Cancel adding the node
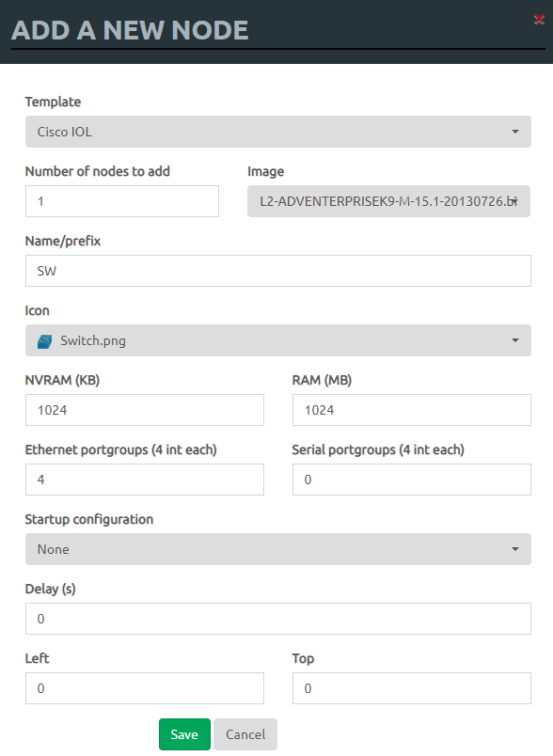This screenshot has width=553, height=756. [245, 734]
